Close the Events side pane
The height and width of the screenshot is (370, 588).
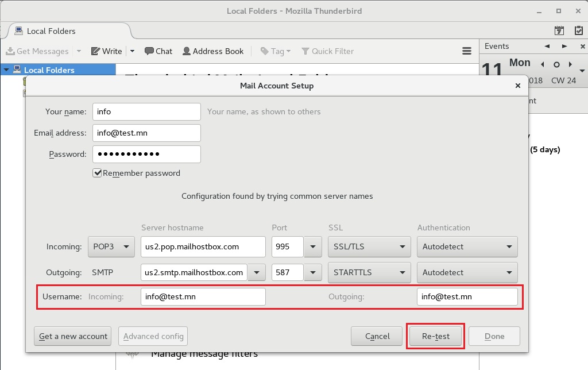point(582,47)
